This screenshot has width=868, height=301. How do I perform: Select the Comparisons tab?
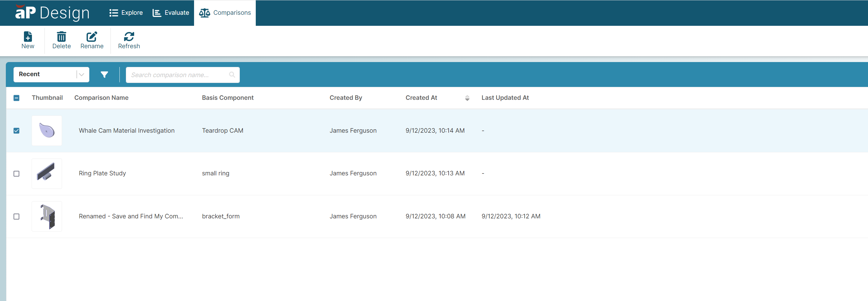(x=225, y=13)
